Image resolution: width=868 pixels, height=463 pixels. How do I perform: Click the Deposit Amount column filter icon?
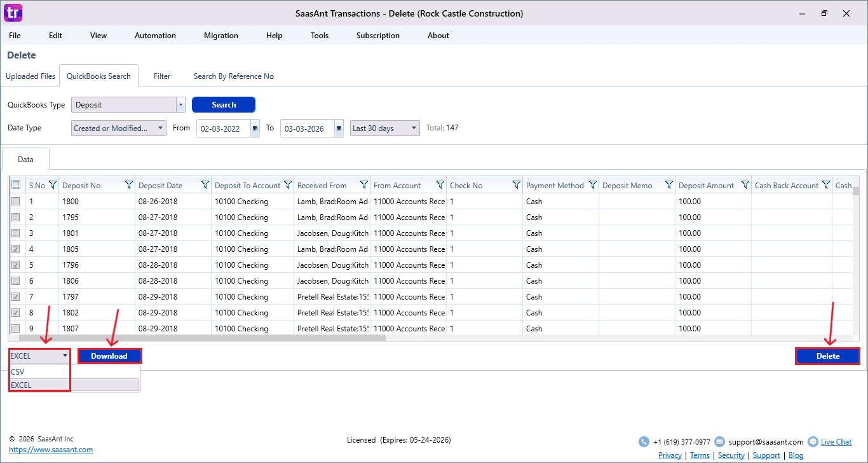pyautogui.click(x=745, y=185)
